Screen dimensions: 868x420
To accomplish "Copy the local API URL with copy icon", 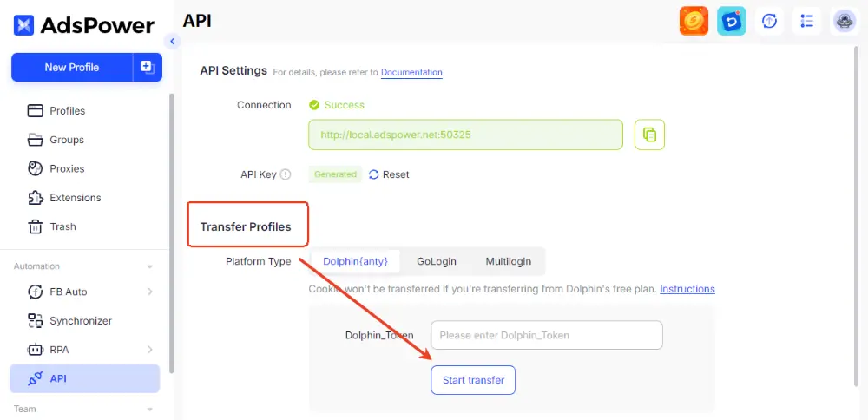I will [x=649, y=135].
